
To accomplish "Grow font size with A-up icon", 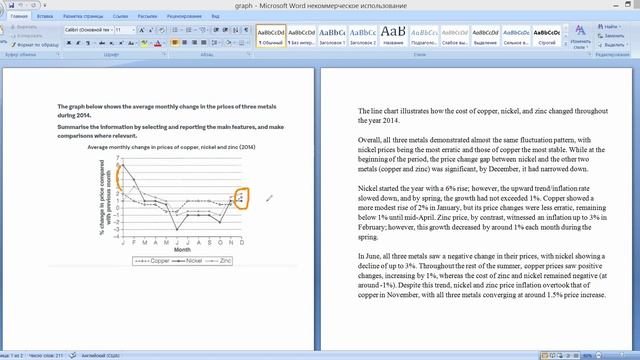I will pyautogui.click(x=142, y=30).
